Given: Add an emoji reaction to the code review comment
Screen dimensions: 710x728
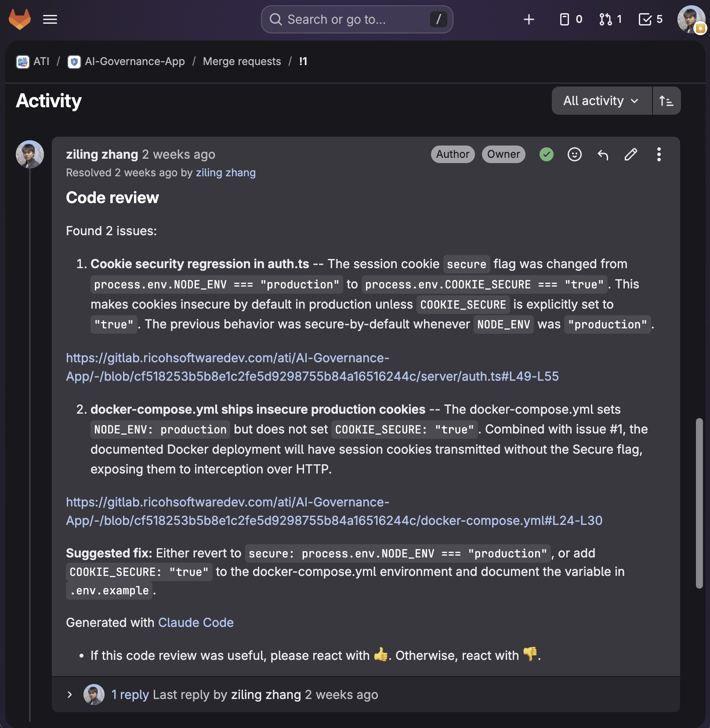Looking at the screenshot, I should pyautogui.click(x=574, y=155).
